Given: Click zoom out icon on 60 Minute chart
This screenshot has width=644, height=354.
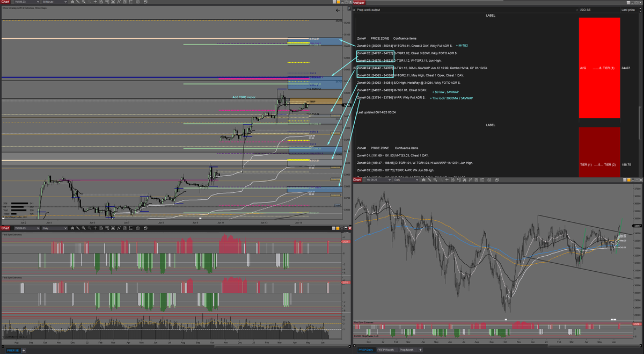Looking at the screenshot, I should 89,3.
